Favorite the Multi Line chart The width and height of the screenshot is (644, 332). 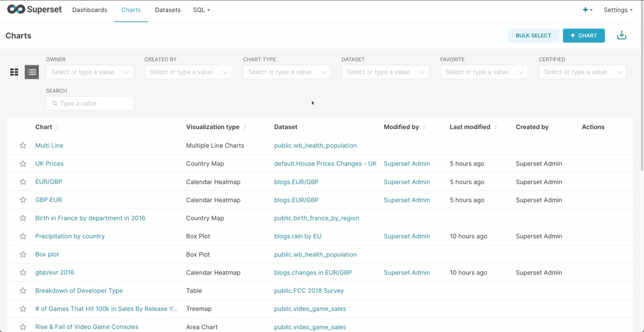(x=23, y=145)
